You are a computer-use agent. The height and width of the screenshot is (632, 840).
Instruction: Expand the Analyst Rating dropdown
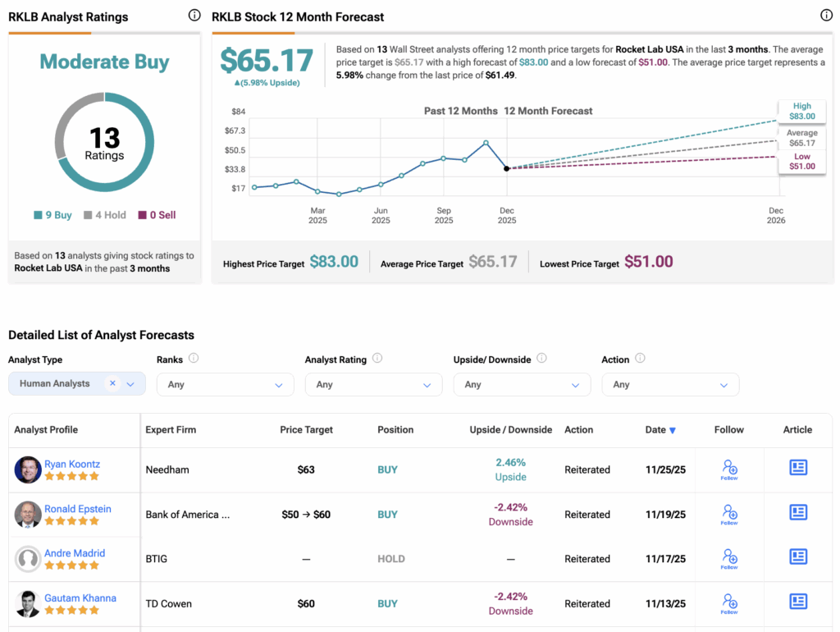pos(373,384)
